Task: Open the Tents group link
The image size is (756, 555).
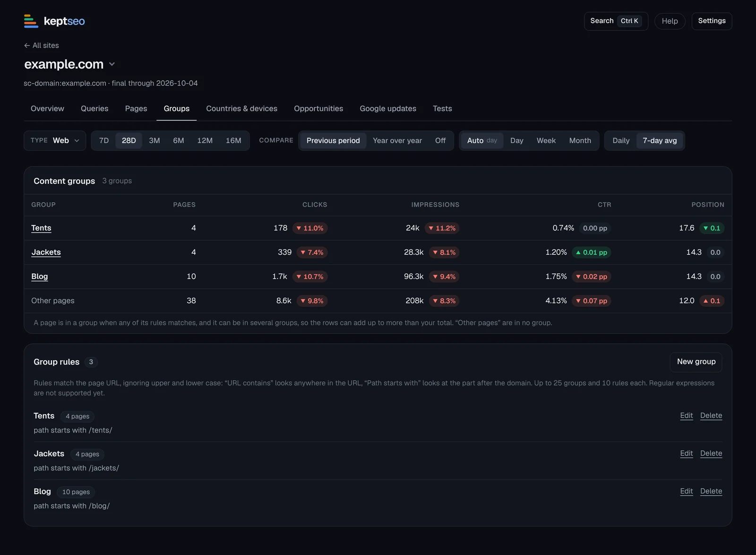Action: [41, 228]
